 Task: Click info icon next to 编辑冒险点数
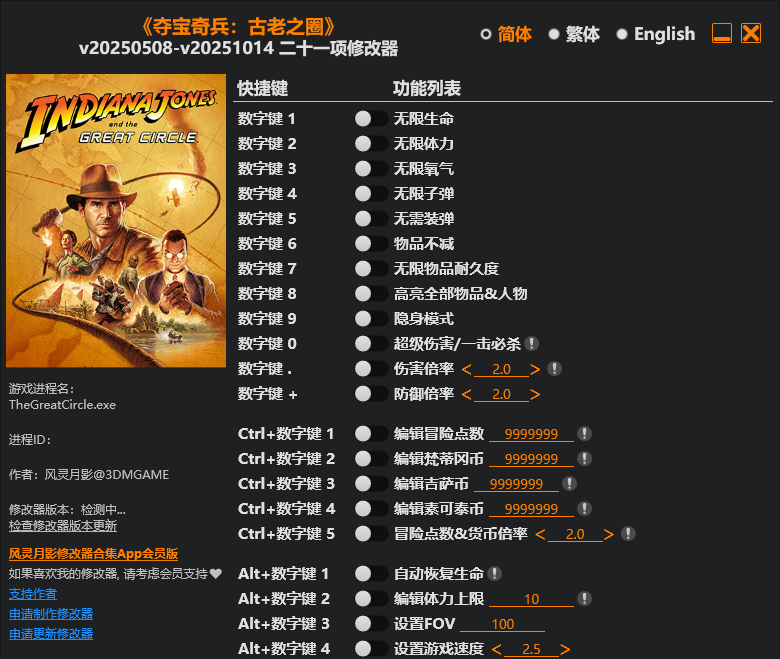[584, 434]
